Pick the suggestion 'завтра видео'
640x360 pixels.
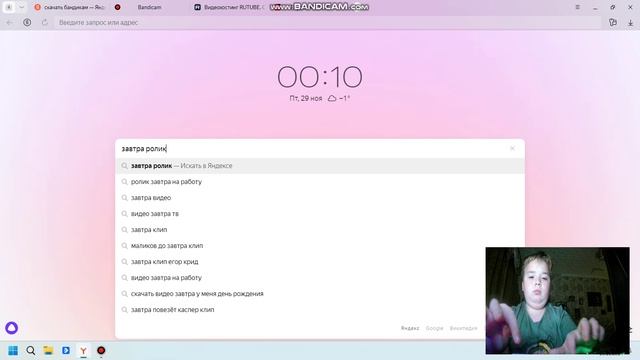pyautogui.click(x=320, y=198)
